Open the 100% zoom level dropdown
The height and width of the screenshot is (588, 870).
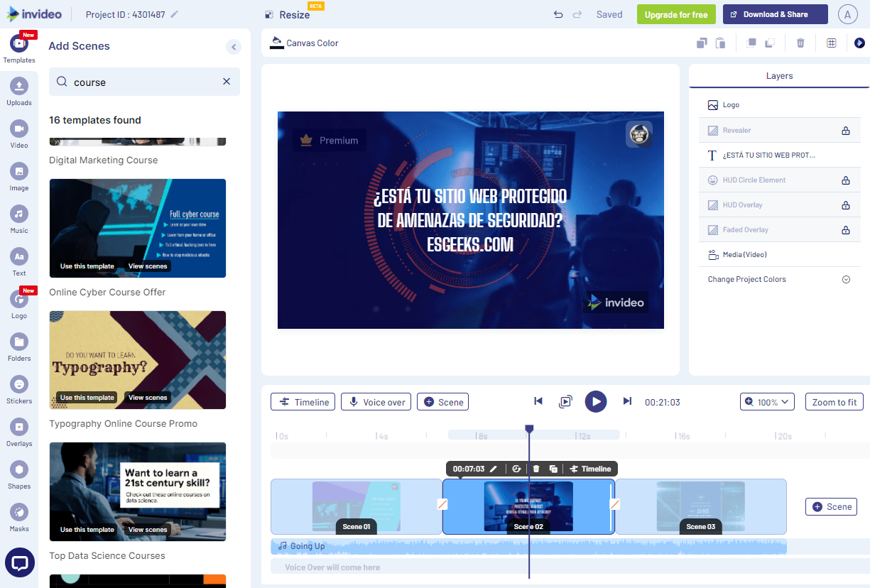[x=767, y=401]
